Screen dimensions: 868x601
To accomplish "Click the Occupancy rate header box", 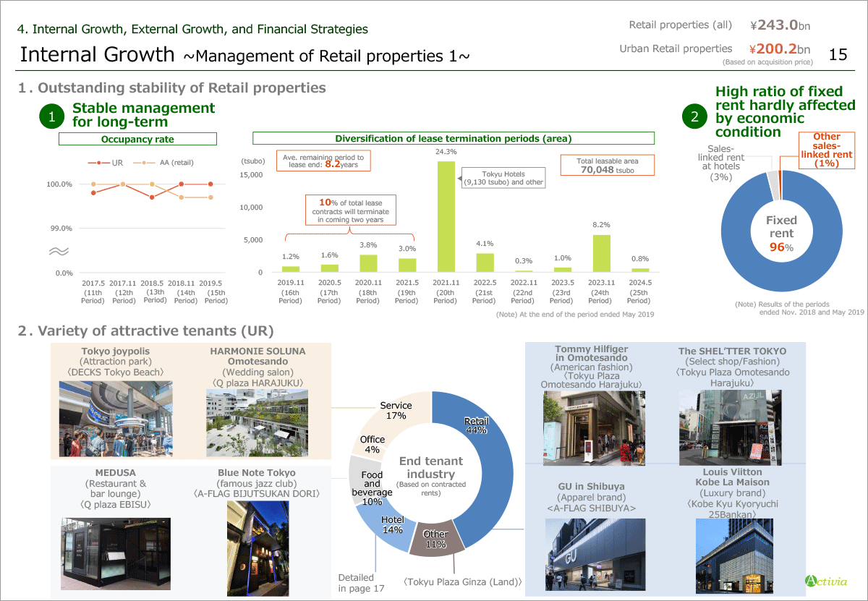I will [x=137, y=139].
